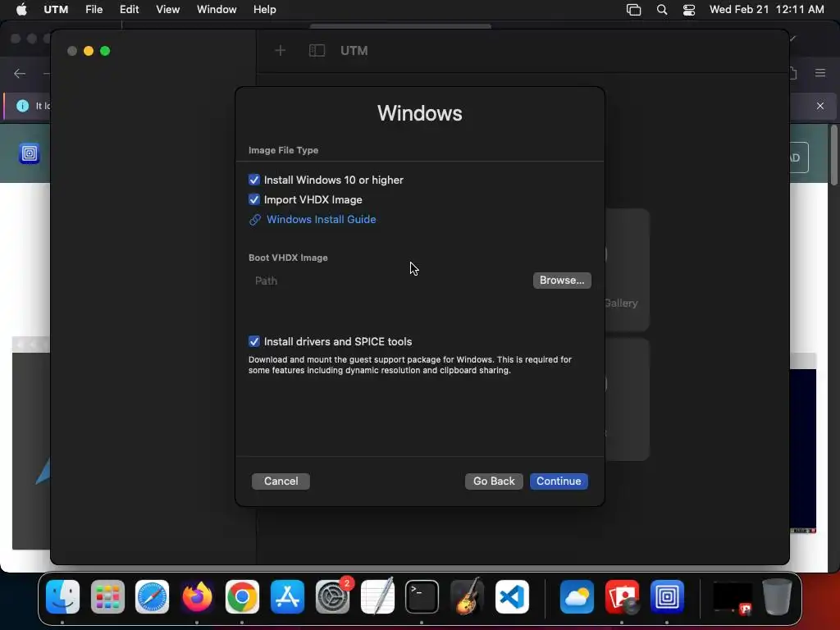Open Terminal from the Dock

[422, 596]
